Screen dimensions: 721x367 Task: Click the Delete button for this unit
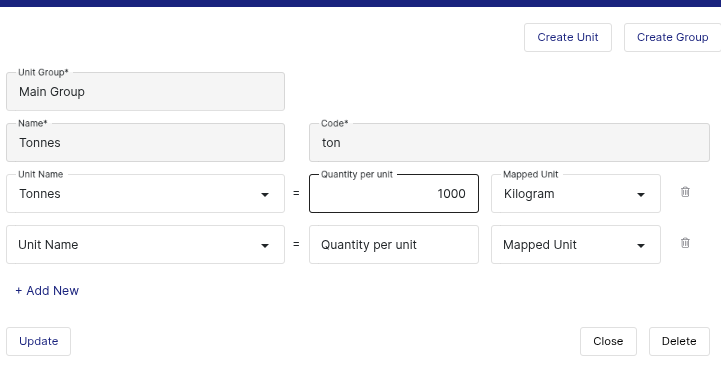tap(679, 341)
